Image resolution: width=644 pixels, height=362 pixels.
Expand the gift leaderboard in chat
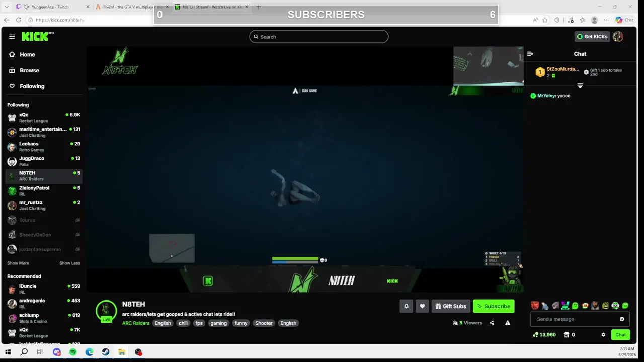point(580,86)
